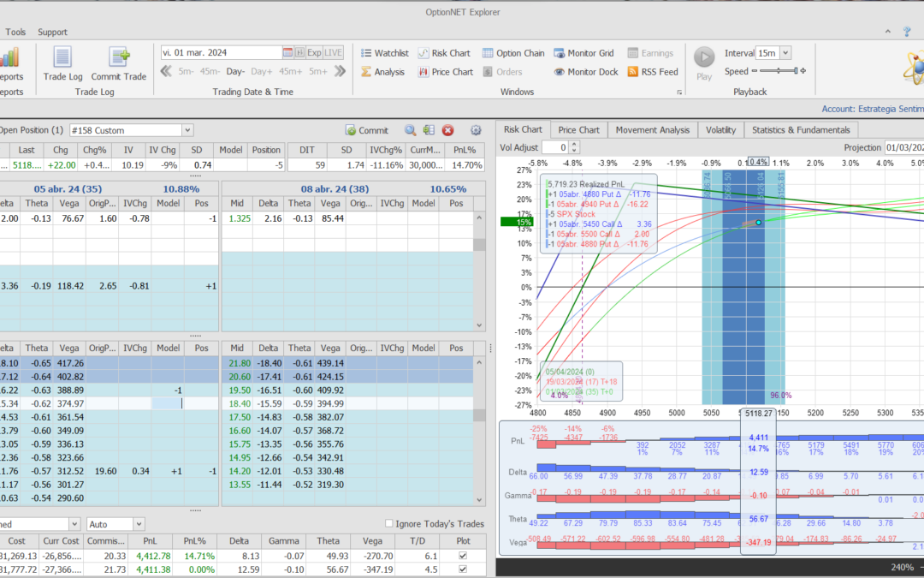Viewport: 924px width, 578px height.
Task: Open the calendar date picker icon
Action: pos(287,52)
